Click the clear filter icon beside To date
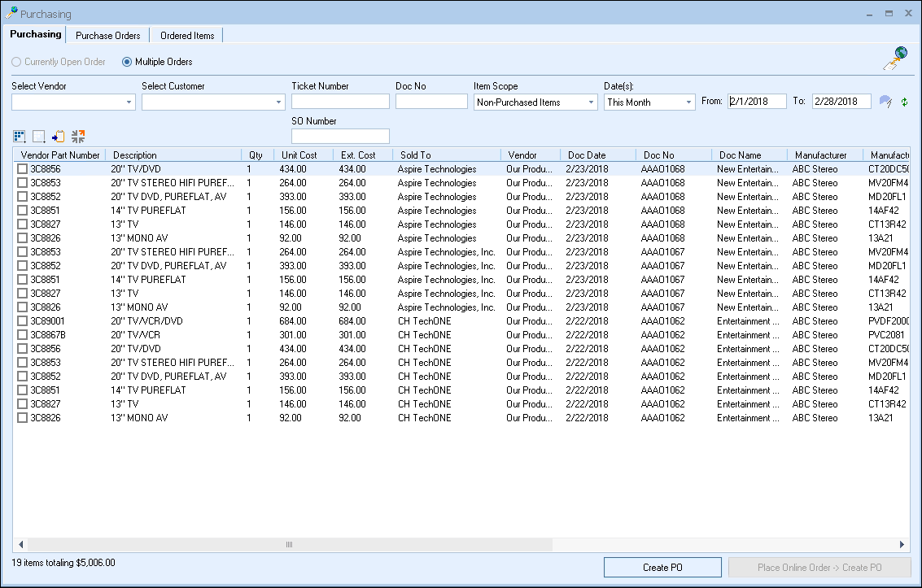The width and height of the screenshot is (922, 588). point(885,102)
